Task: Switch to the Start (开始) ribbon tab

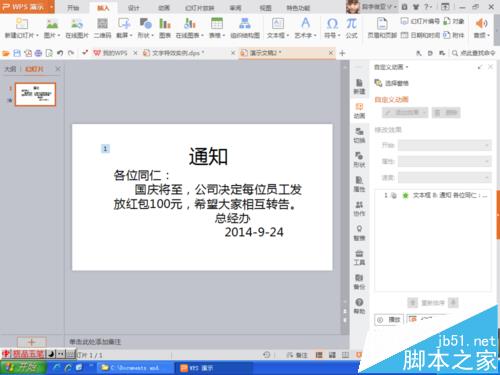Action: click(73, 8)
